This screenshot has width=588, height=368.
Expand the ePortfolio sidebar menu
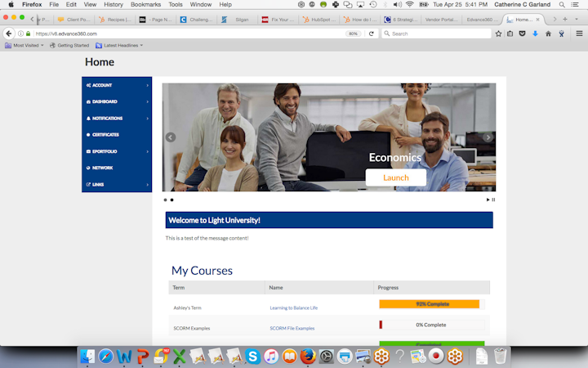pyautogui.click(x=117, y=151)
